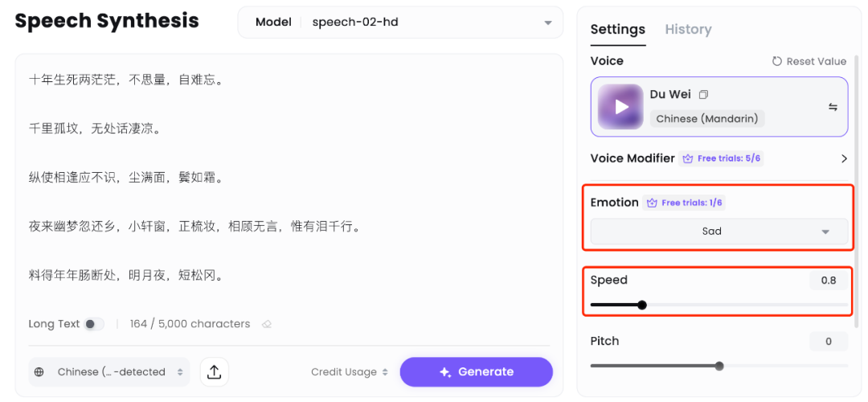Image resolution: width=868 pixels, height=402 pixels.
Task: Click the crown icon beside Voice Modifier
Action: click(687, 158)
